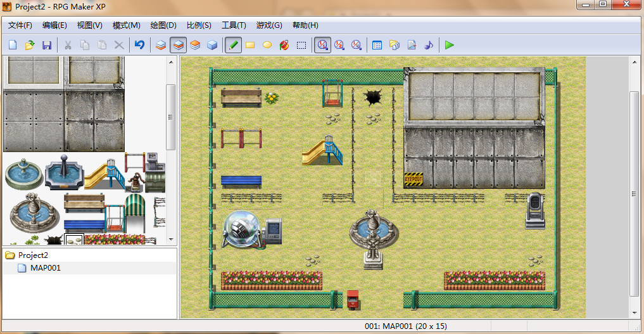Viewport: 644px width, 334px height.
Task: Open the Script Editor icon
Action: click(x=412, y=45)
